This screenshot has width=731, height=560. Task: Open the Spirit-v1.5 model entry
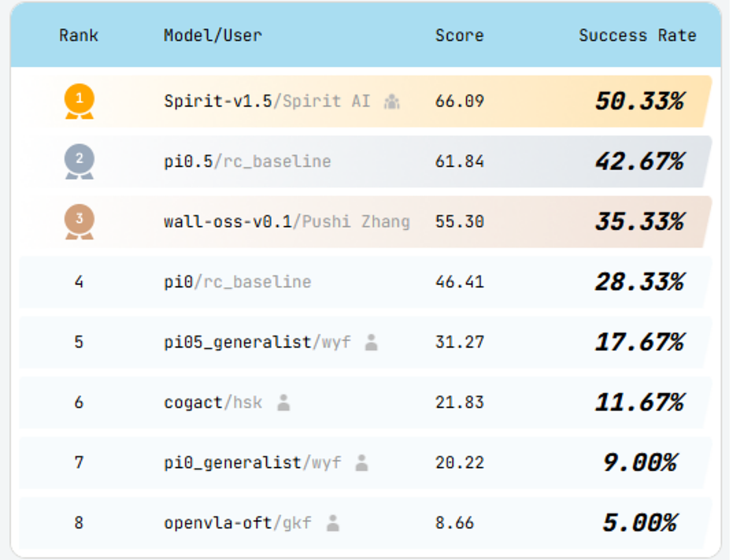pos(267,101)
